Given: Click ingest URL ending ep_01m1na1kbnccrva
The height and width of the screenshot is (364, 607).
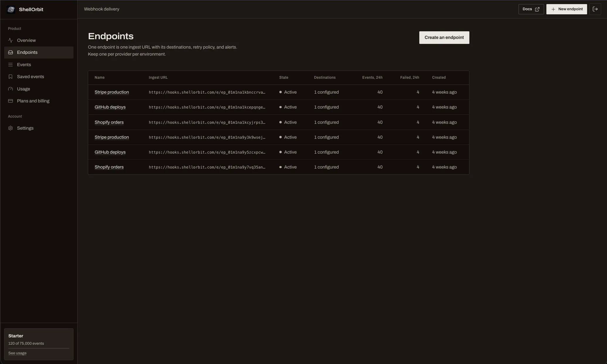Looking at the screenshot, I should 207,92.
